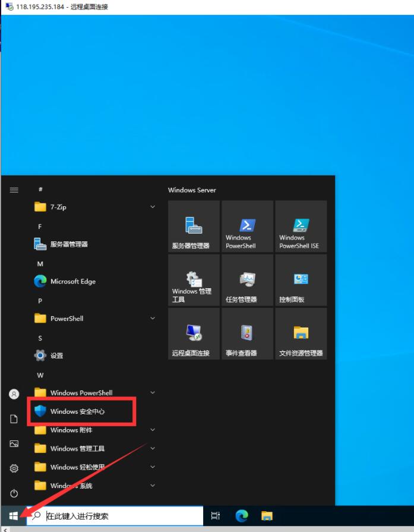The height and width of the screenshot is (532, 414).
Task: Click the F letter group header
Action: [40, 226]
